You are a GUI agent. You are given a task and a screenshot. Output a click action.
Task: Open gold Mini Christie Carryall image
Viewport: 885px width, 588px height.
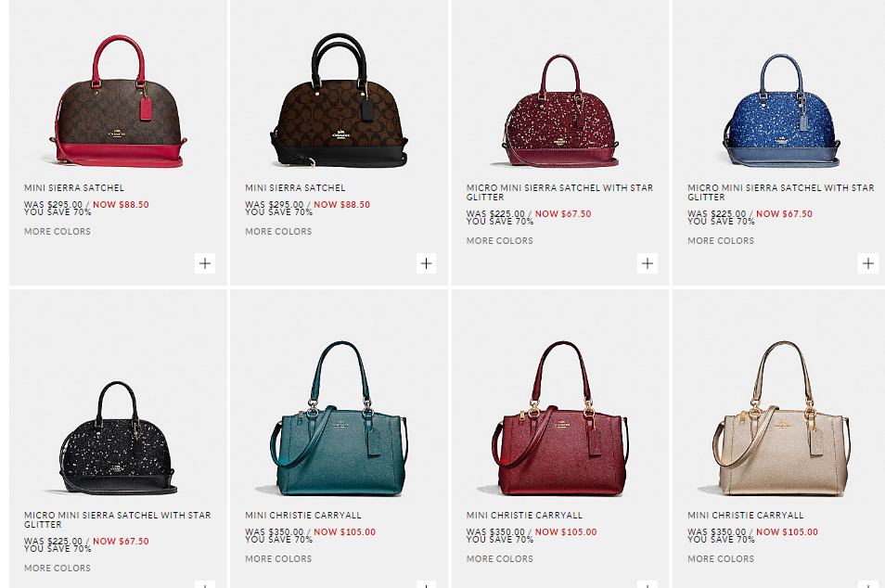click(x=782, y=418)
